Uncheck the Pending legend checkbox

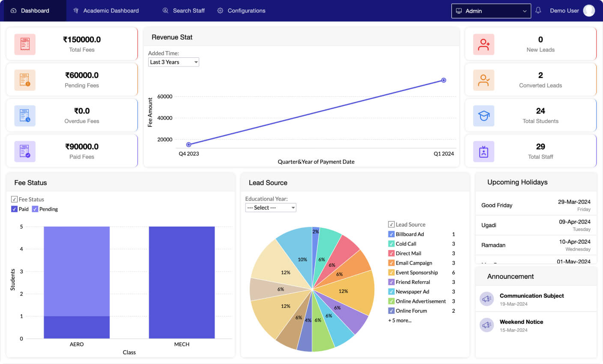click(x=35, y=209)
